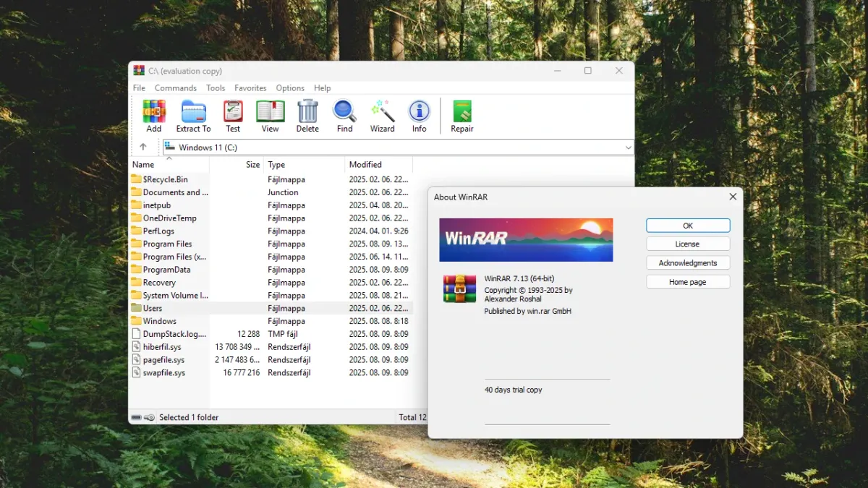Open the Find magnifier tool
Image resolution: width=868 pixels, height=488 pixels.
click(x=344, y=116)
